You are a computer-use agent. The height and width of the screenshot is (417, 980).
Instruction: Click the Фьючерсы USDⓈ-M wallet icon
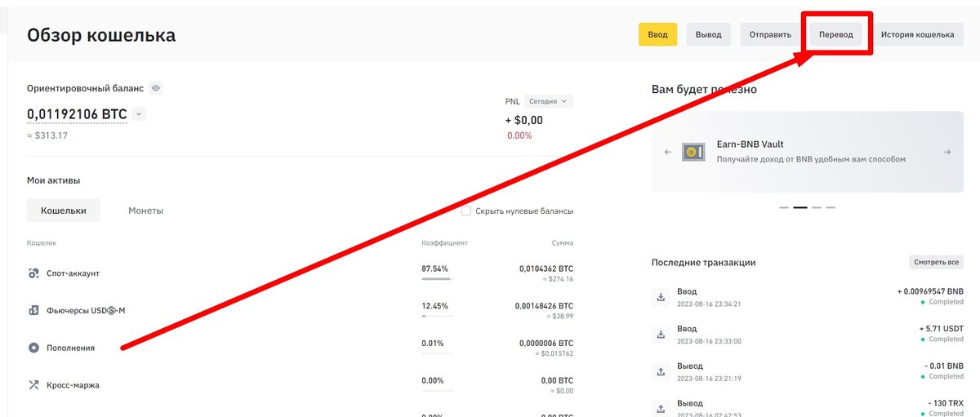[x=33, y=310]
